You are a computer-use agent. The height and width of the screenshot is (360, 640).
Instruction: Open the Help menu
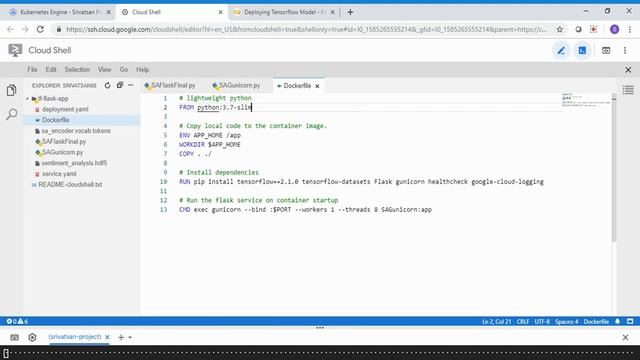pos(142,70)
